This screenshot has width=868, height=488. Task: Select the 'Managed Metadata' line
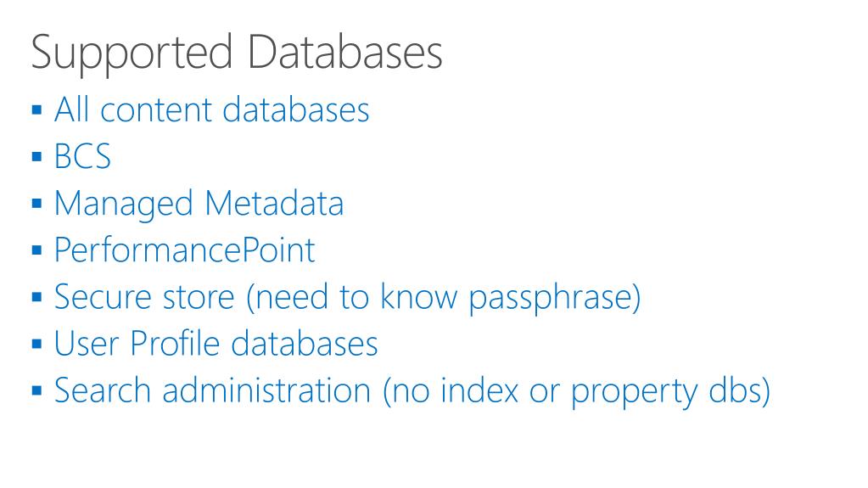tap(199, 204)
